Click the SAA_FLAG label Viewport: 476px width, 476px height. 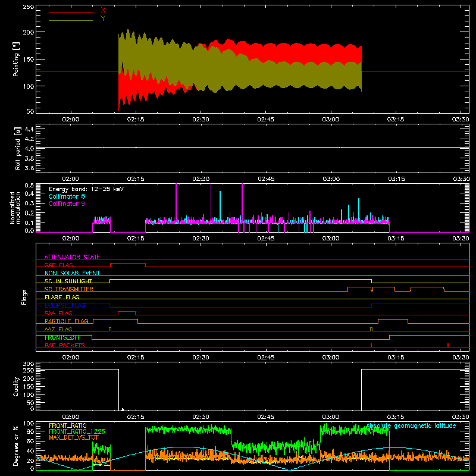(58, 313)
